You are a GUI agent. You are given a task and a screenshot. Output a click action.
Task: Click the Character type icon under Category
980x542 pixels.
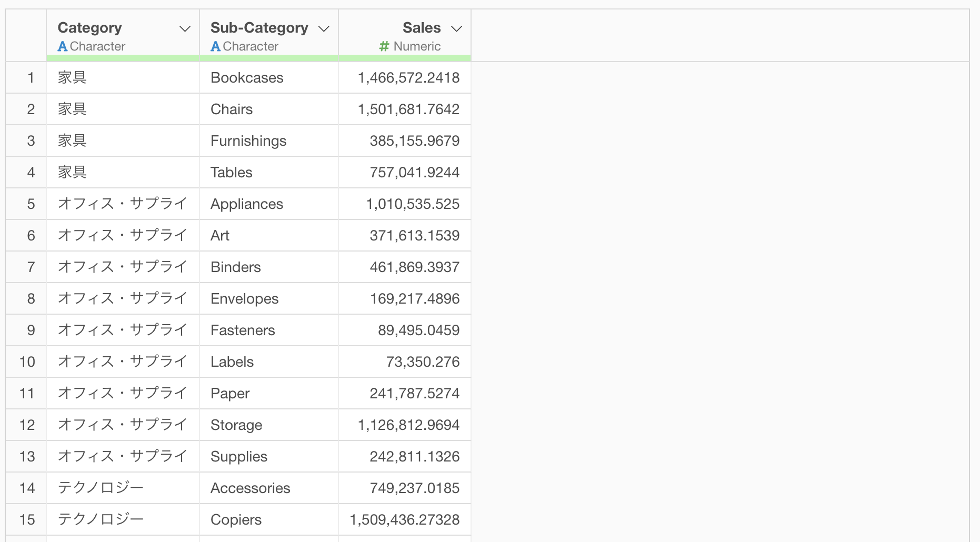pos(63,46)
